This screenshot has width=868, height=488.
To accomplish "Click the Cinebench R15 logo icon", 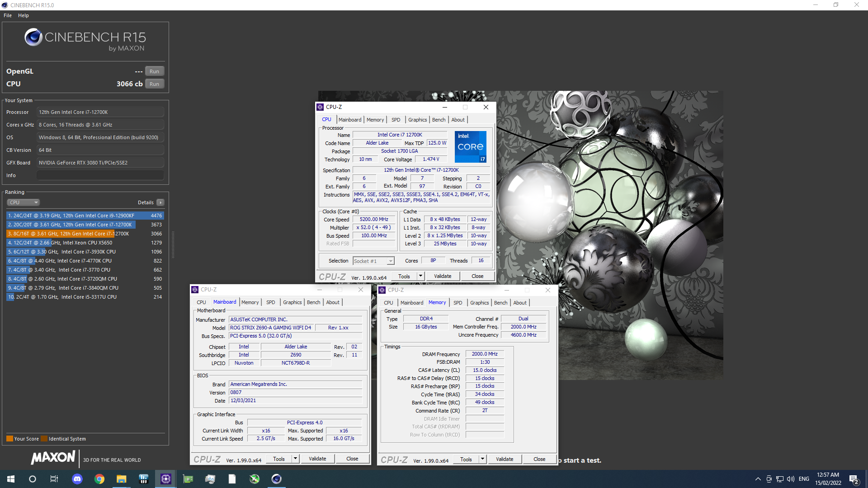I will pyautogui.click(x=33, y=37).
